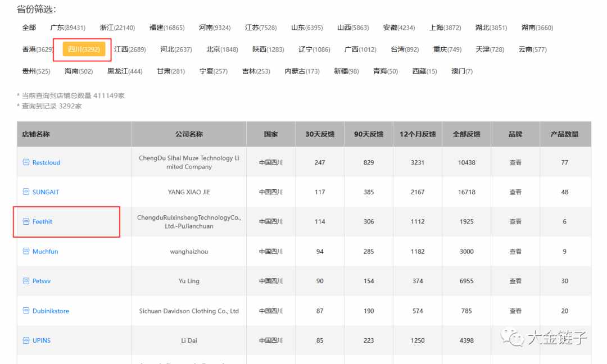The height and width of the screenshot is (364, 607).
Task: Select the highlighted 四川 filter
Action: [84, 49]
